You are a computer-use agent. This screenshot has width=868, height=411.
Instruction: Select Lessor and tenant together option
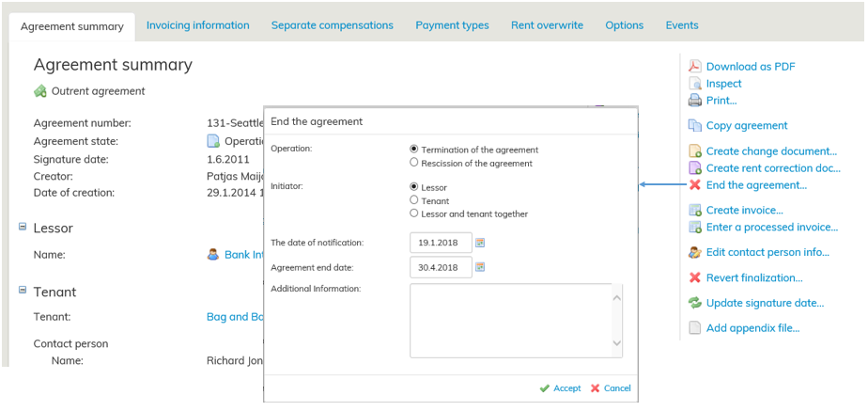coord(414,213)
